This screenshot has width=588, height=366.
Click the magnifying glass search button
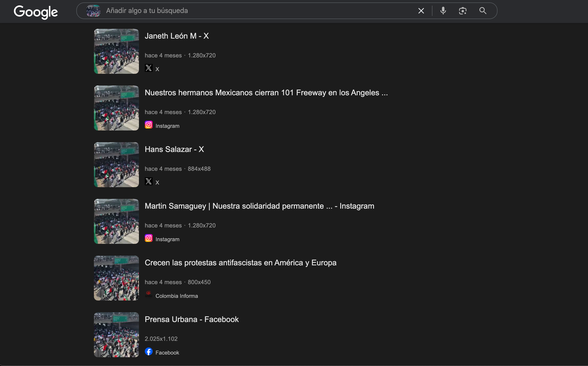(483, 11)
